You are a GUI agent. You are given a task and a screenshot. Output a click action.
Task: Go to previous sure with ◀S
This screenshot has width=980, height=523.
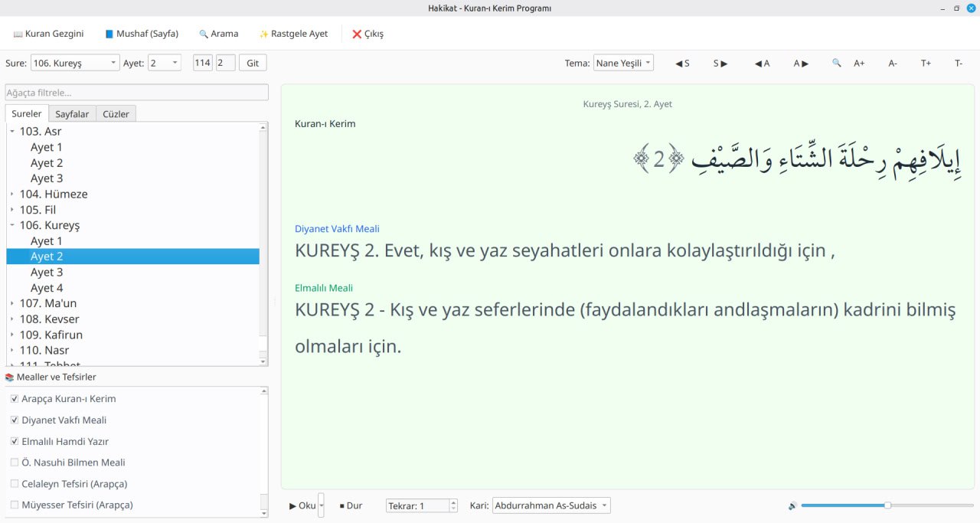coord(681,64)
